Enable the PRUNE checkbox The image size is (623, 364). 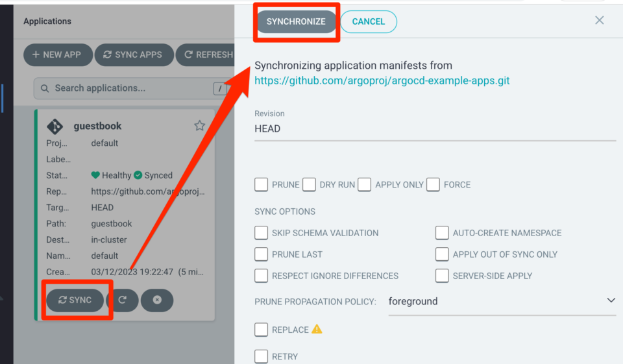pos(261,184)
